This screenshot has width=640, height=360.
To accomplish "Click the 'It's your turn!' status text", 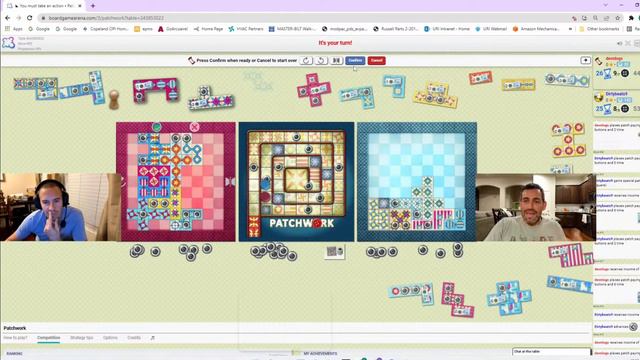I will pos(335,43).
